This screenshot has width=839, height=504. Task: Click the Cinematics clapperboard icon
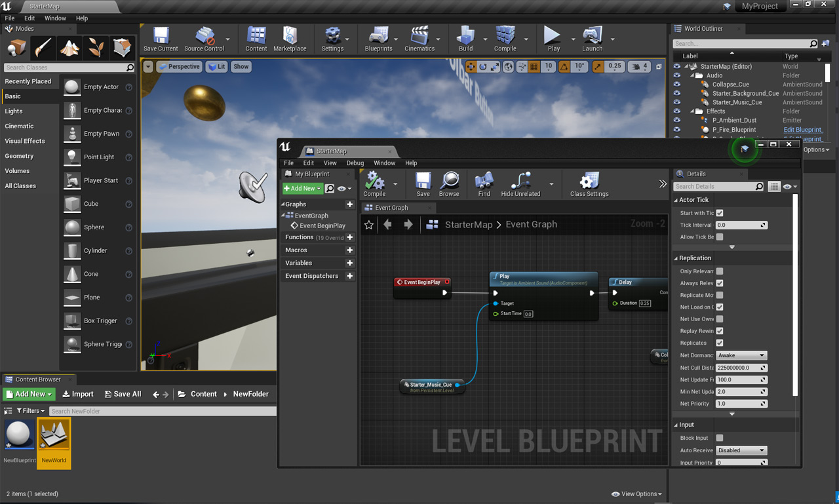419,35
